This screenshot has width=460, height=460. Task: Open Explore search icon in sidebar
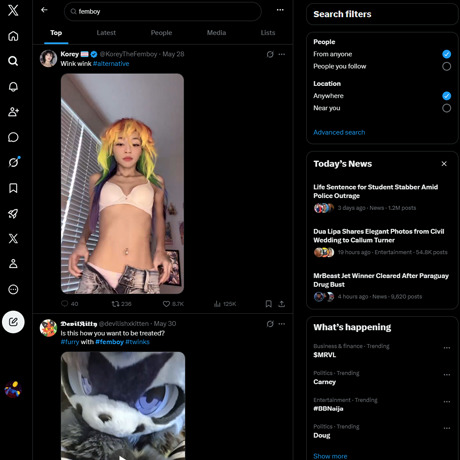(x=13, y=61)
